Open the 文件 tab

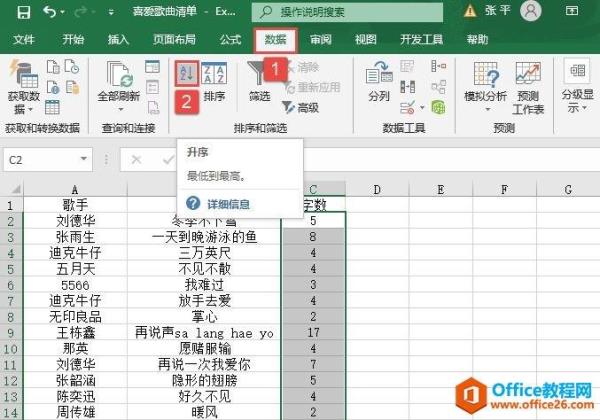tap(24, 39)
